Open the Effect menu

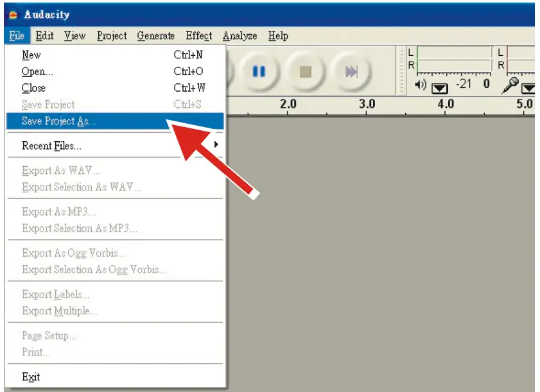click(x=198, y=36)
